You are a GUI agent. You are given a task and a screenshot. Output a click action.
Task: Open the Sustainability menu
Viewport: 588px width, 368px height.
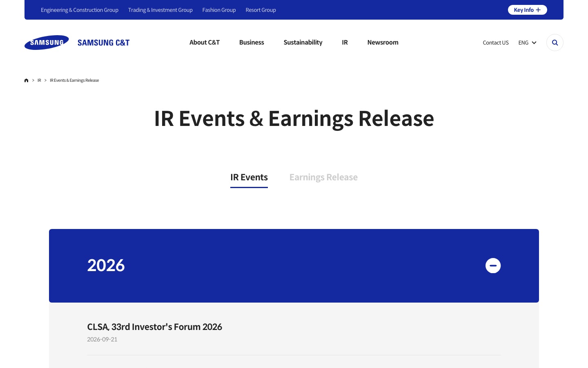click(303, 43)
